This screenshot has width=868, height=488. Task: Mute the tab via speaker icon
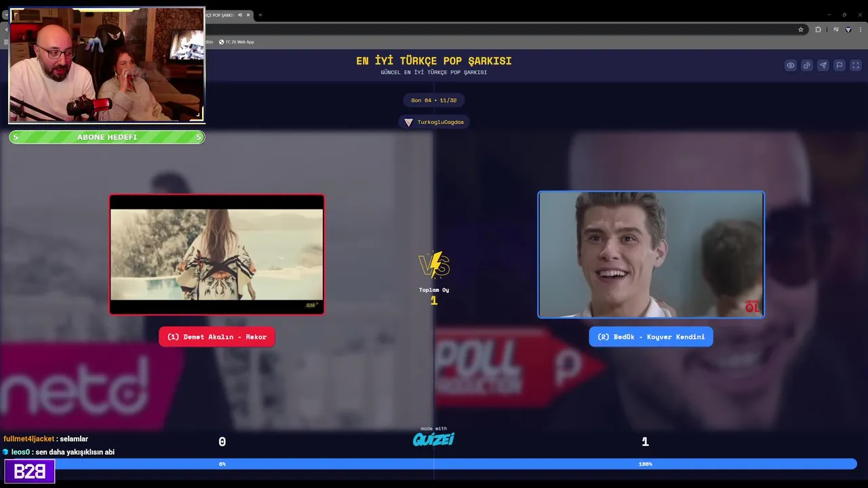click(239, 15)
